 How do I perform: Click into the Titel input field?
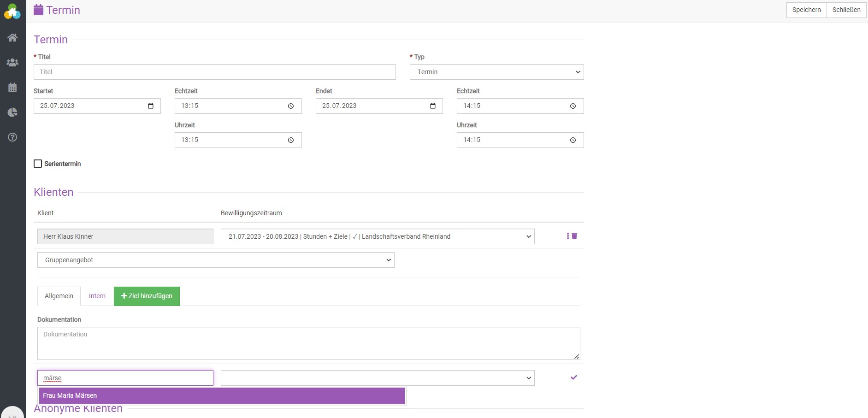coord(214,72)
